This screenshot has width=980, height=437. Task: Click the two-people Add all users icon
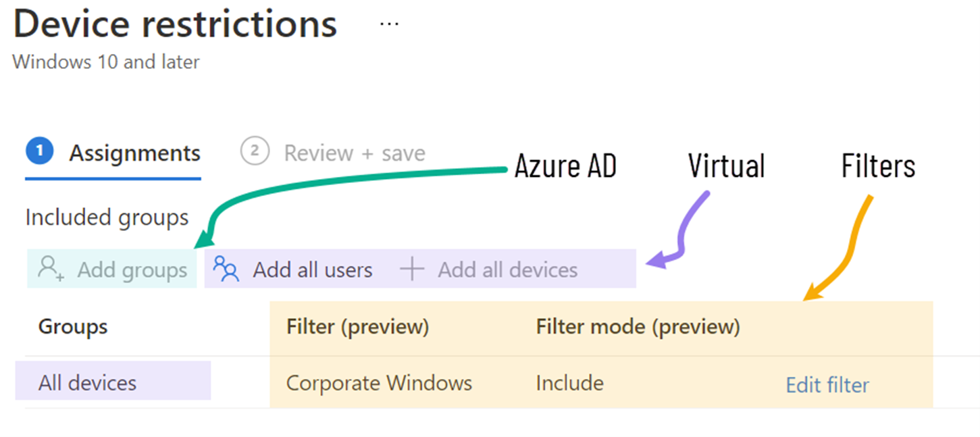coord(226,268)
